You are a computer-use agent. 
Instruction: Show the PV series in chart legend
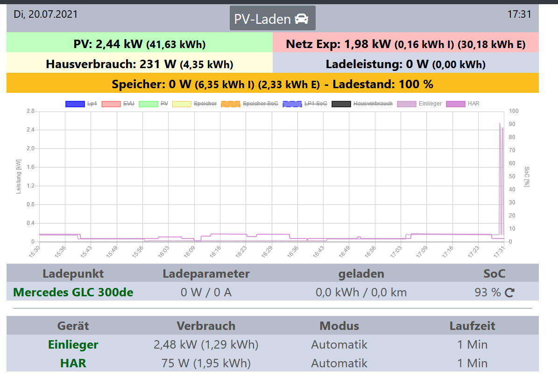pyautogui.click(x=154, y=104)
